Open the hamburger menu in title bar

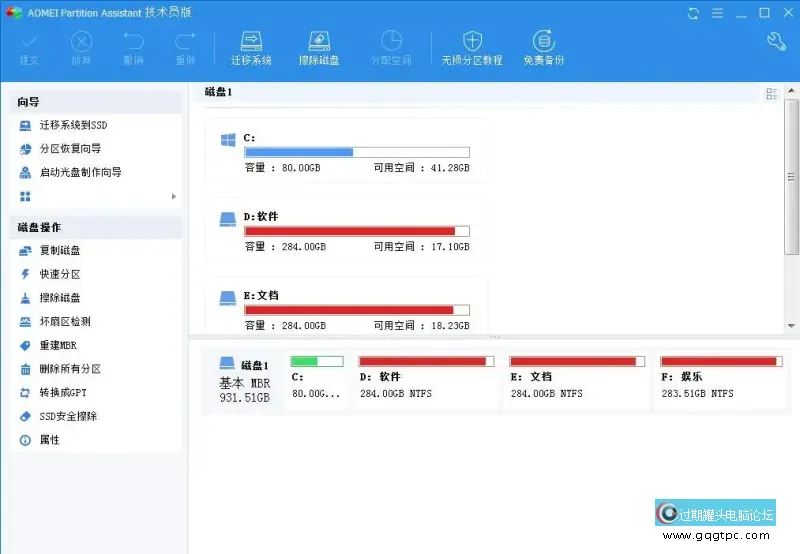coord(717,13)
